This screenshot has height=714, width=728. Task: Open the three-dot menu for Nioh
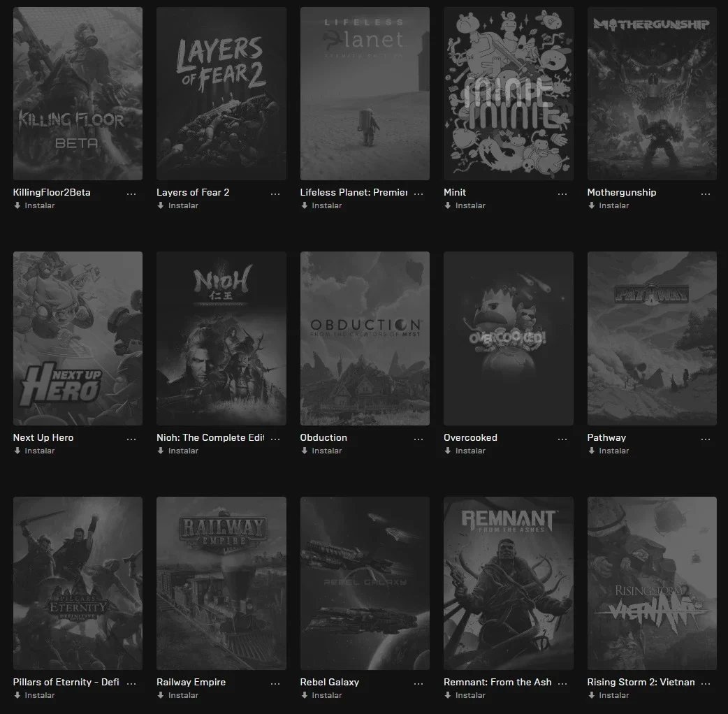(275, 439)
